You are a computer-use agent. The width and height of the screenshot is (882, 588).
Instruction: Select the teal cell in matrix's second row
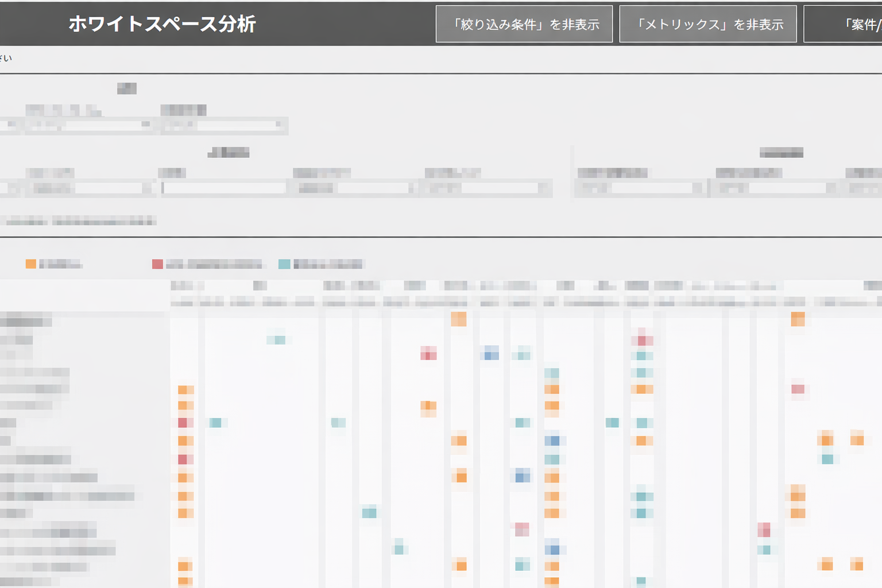point(277,340)
